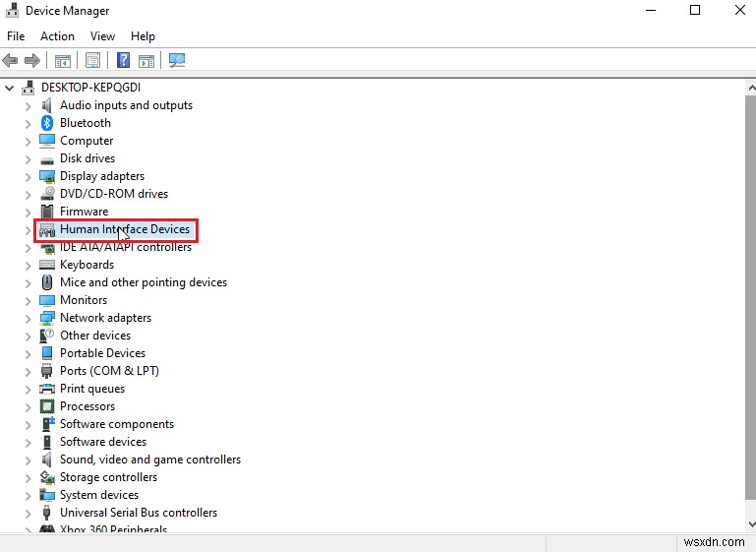Collapse the DESKTOP-KEPQGDI root node
Screen dimensions: 756x552
(10, 88)
